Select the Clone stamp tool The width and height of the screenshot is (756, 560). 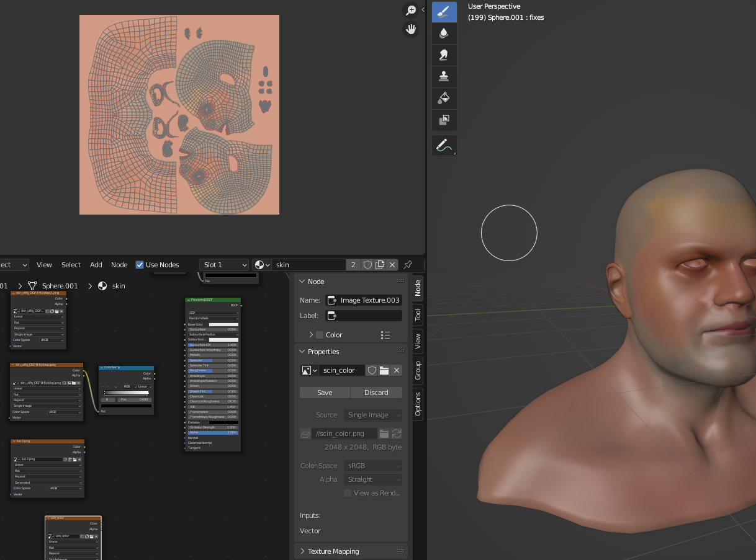pyautogui.click(x=444, y=76)
